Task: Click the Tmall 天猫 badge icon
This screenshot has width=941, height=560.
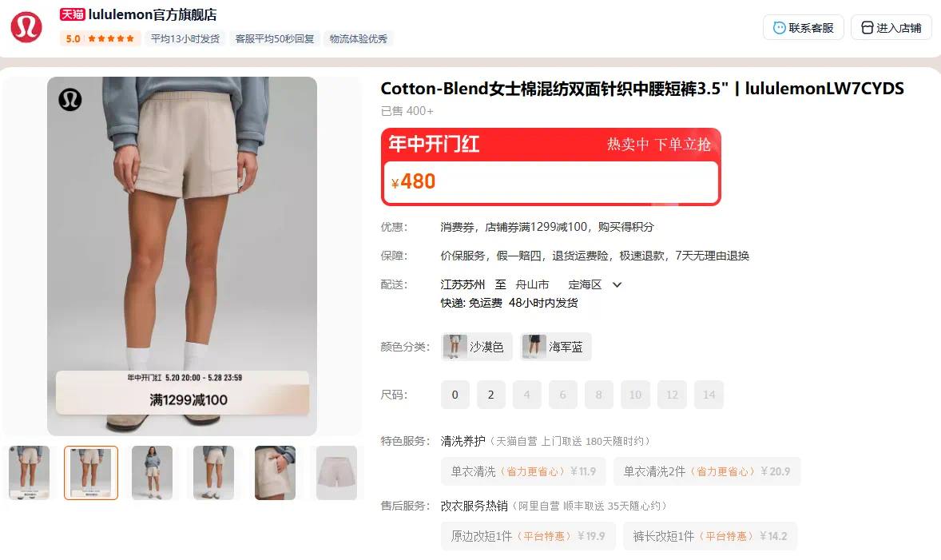Action: 73,14
